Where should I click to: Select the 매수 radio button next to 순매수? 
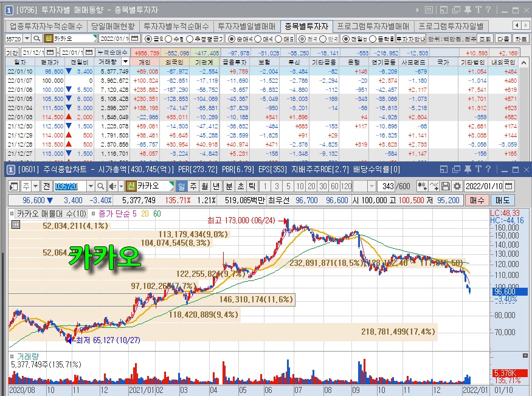258,39
